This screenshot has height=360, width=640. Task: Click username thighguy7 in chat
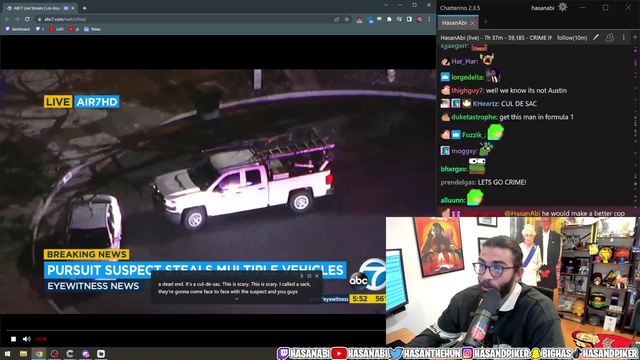coord(468,91)
